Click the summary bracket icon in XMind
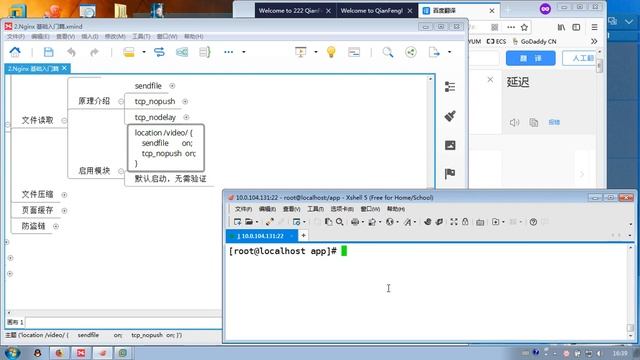640x360 pixels. click(204, 52)
